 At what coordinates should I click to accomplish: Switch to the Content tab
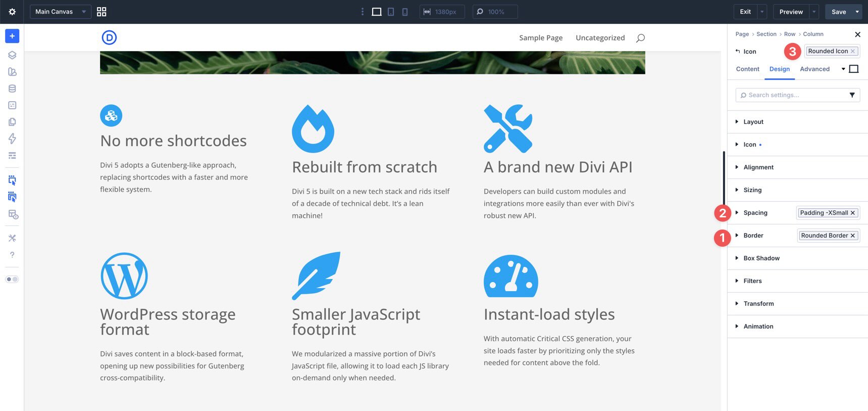click(x=747, y=69)
